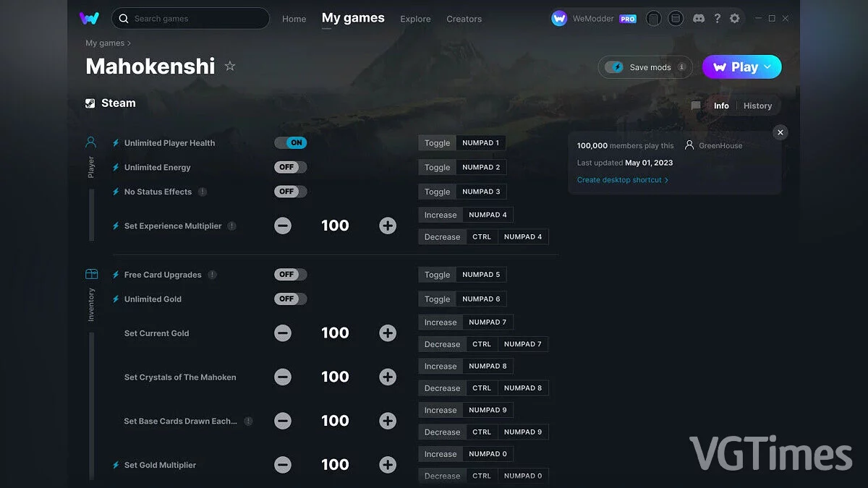Open the History tab
This screenshot has height=488, width=868.
pos(757,106)
